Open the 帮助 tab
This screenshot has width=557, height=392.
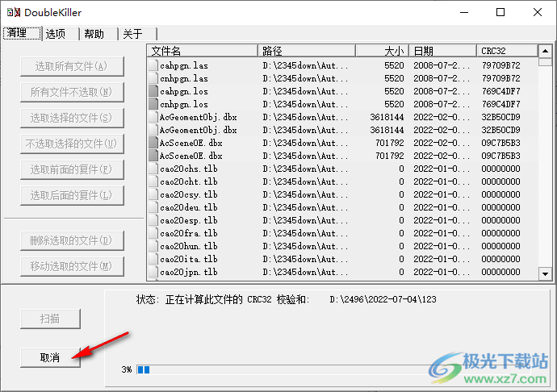99,34
